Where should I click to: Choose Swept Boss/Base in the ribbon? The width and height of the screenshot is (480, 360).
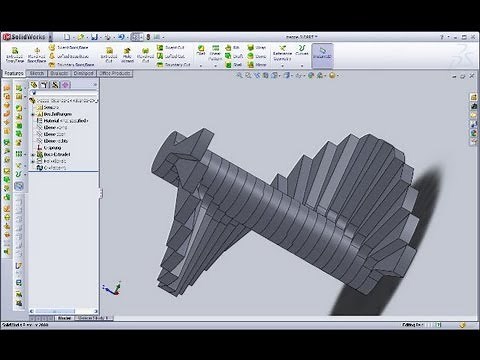click(69, 48)
